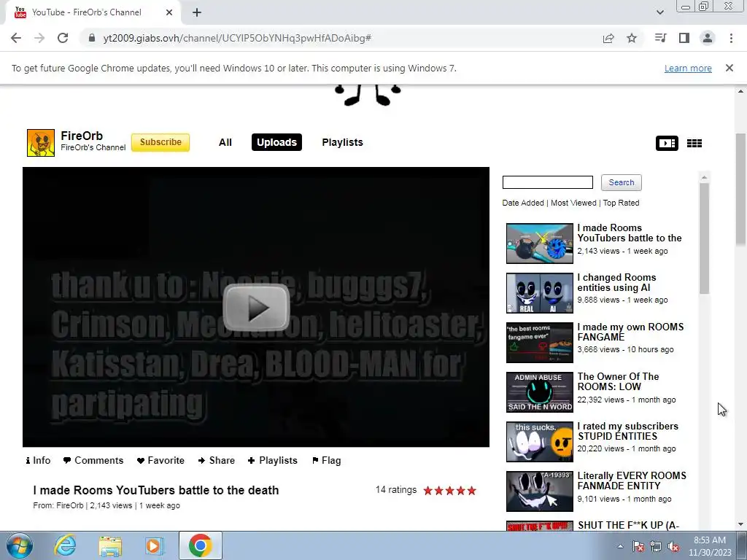This screenshot has width=747, height=560.
Task: Subscribe to FireOrb's channel
Action: [160, 142]
